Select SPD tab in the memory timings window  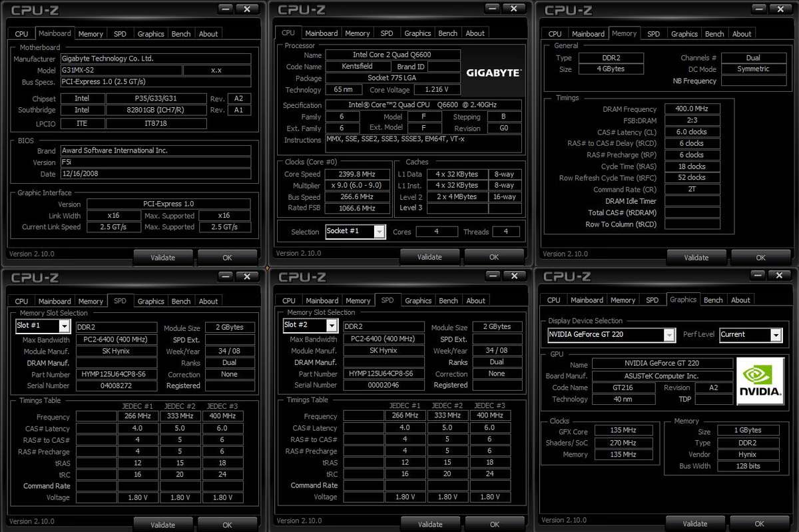653,34
